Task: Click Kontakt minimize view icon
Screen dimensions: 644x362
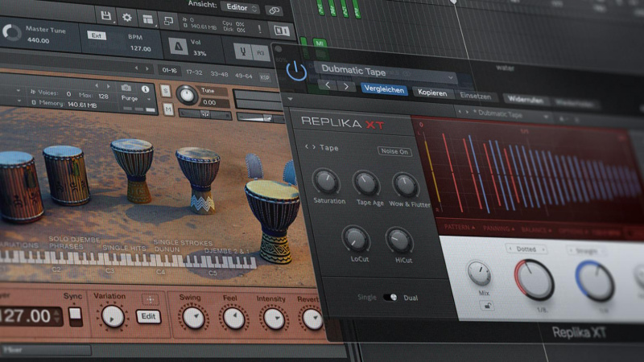Action: [168, 21]
